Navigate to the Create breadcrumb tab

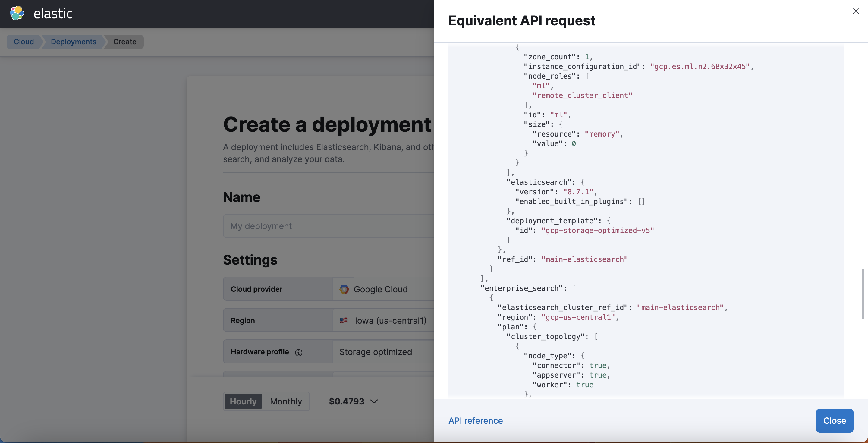coord(125,41)
